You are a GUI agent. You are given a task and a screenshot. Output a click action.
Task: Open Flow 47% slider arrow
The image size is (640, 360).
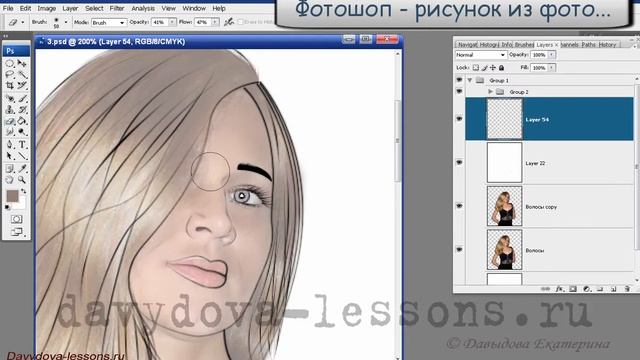pyautogui.click(x=215, y=22)
